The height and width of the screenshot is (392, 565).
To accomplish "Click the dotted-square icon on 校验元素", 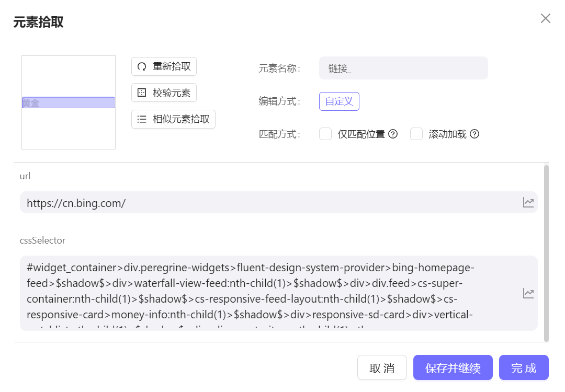I will (142, 93).
